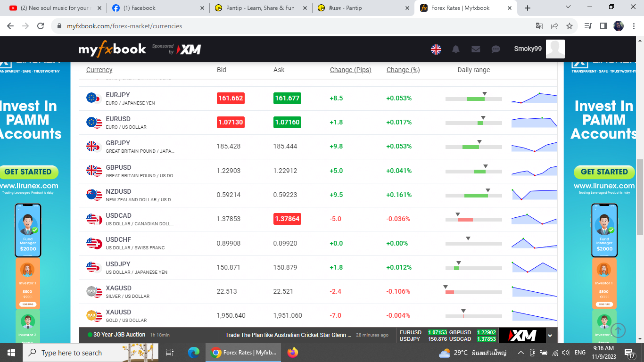Click the XM logo in the bottom ticker
This screenshot has width=644, height=362.
coord(522,336)
